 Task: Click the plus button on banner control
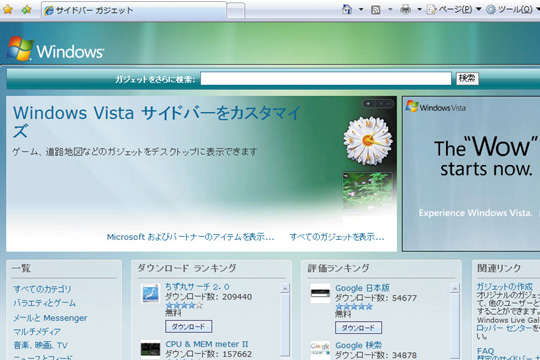[368, 103]
